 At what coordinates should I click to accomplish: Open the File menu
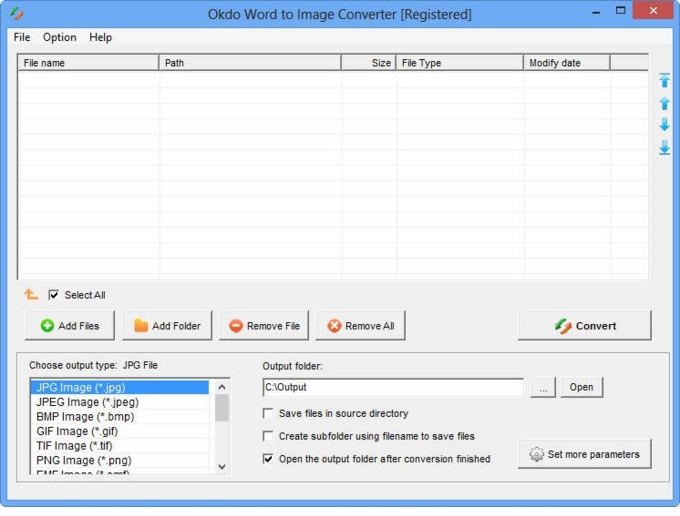pyautogui.click(x=22, y=37)
